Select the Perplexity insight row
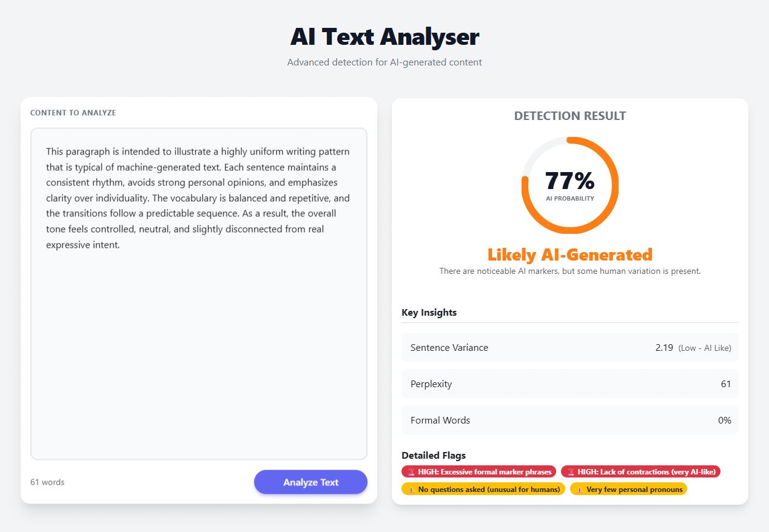 pyautogui.click(x=569, y=384)
